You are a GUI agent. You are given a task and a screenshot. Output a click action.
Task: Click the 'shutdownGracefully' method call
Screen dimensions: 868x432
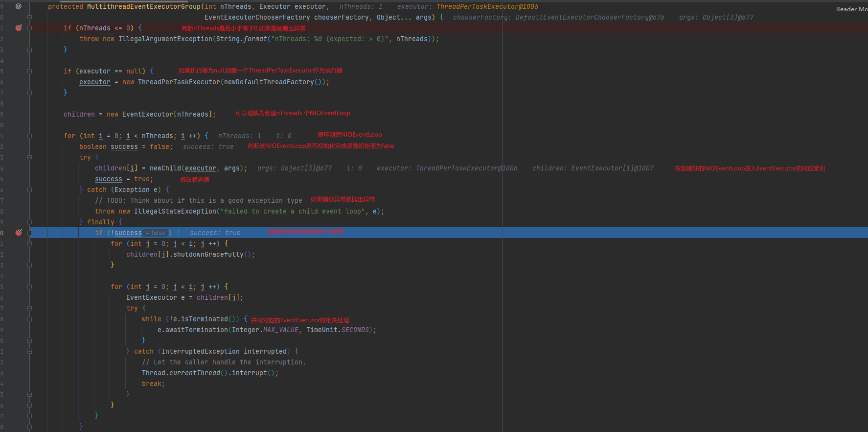[x=208, y=254]
